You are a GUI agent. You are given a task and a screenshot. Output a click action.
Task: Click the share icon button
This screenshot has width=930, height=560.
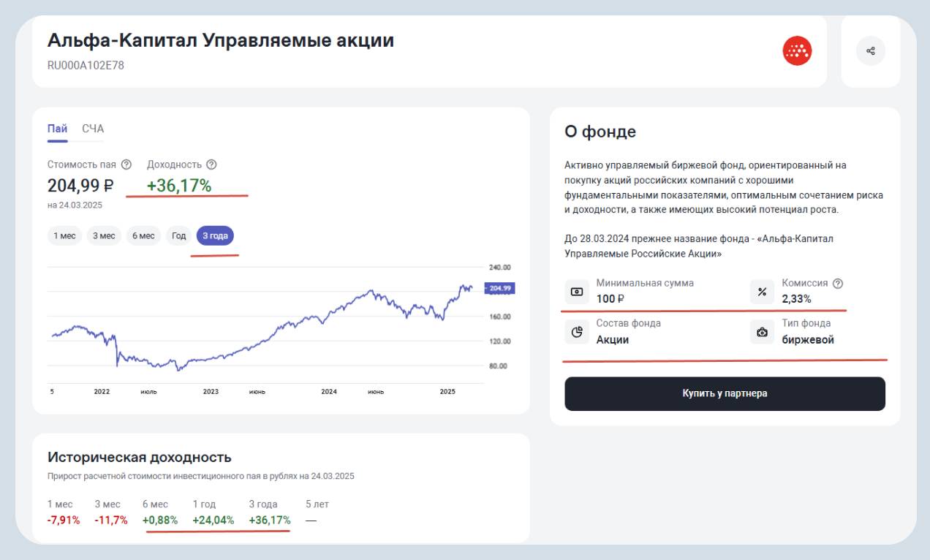(870, 51)
